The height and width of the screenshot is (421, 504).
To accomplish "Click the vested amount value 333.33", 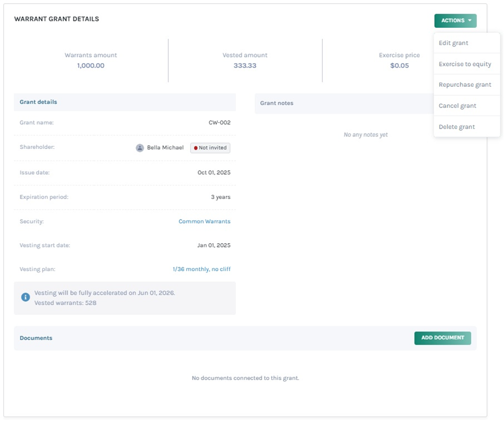I will [x=244, y=66].
